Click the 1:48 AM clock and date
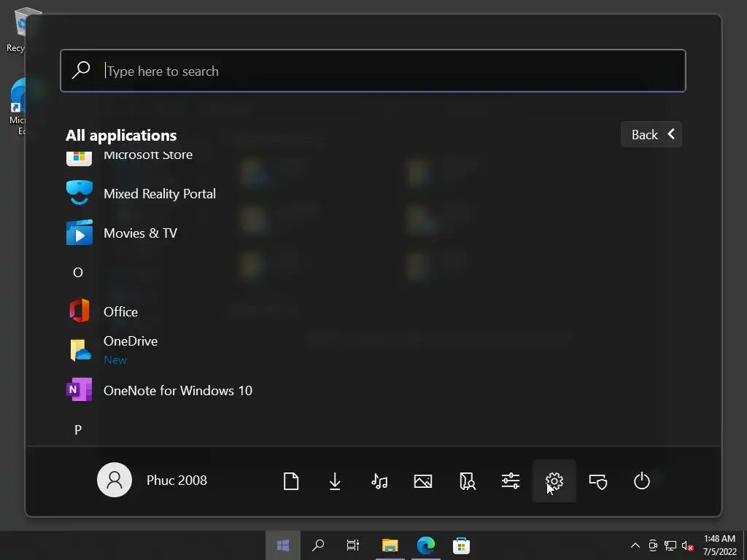The height and width of the screenshot is (560, 747). 719,545
